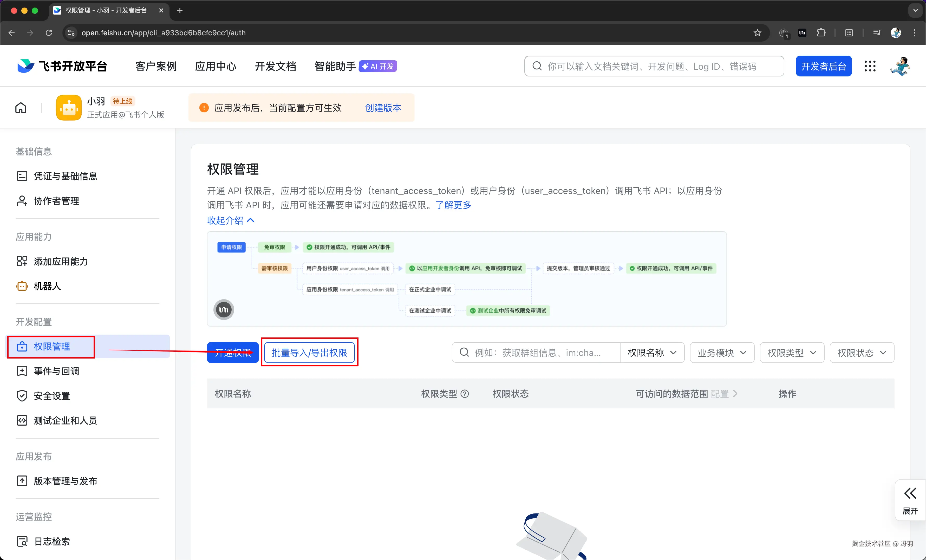Open the apps grid icon in header
The image size is (926, 560).
click(x=870, y=66)
